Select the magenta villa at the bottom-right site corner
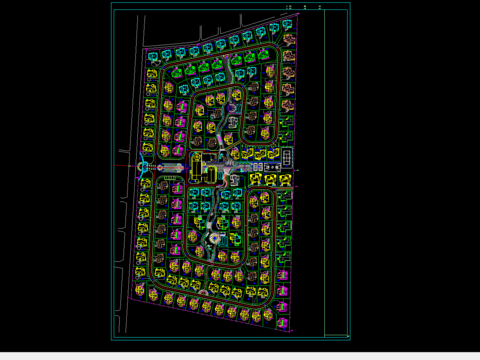 coord(282,323)
